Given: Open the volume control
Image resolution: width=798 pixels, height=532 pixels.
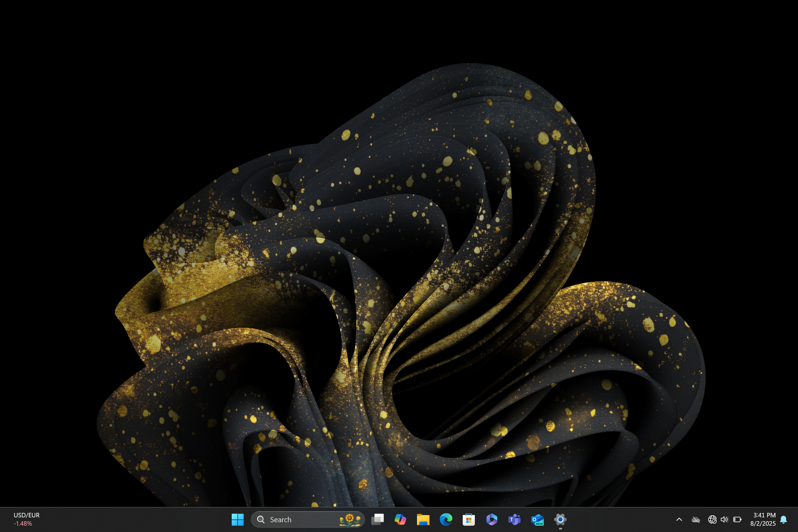Looking at the screenshot, I should 724,519.
